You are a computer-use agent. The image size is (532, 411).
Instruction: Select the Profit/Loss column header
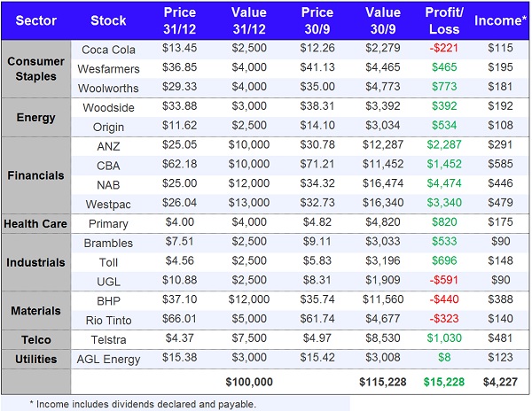443,19
